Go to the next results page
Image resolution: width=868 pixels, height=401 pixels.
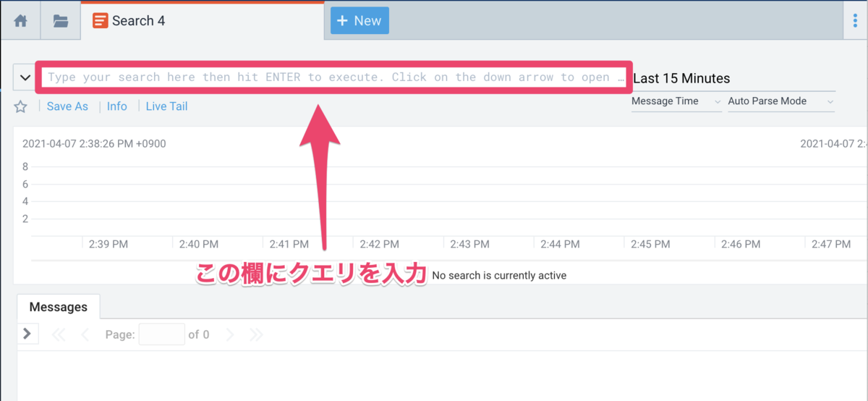click(230, 334)
